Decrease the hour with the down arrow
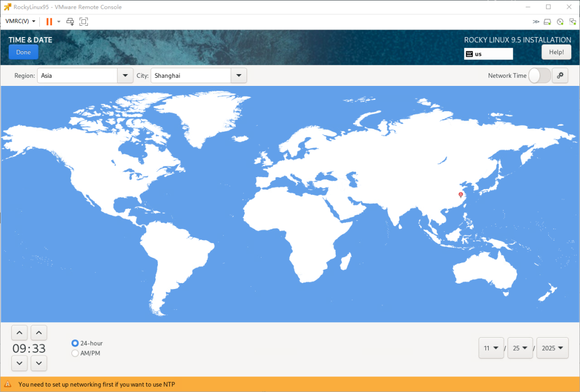The image size is (580, 392). [x=20, y=363]
